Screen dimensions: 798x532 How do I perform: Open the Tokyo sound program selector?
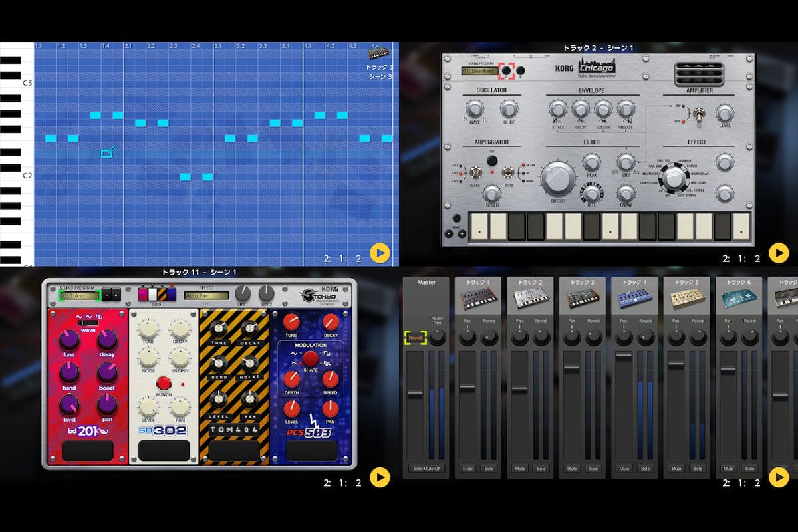[78, 295]
